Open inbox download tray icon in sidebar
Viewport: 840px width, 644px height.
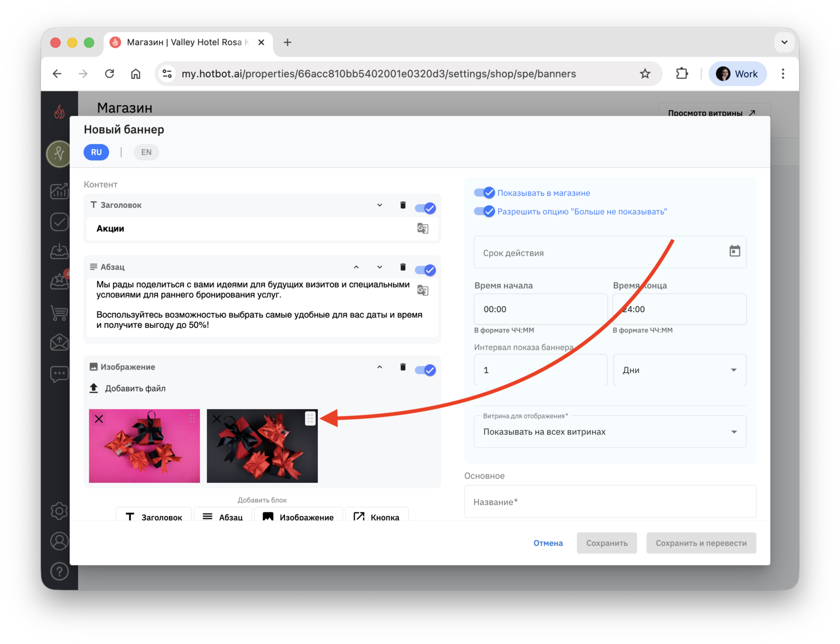(59, 251)
